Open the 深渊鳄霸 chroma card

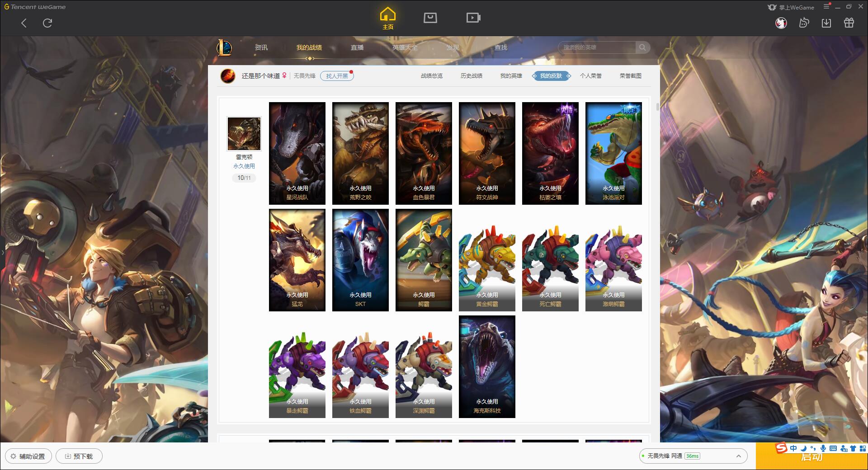point(424,367)
